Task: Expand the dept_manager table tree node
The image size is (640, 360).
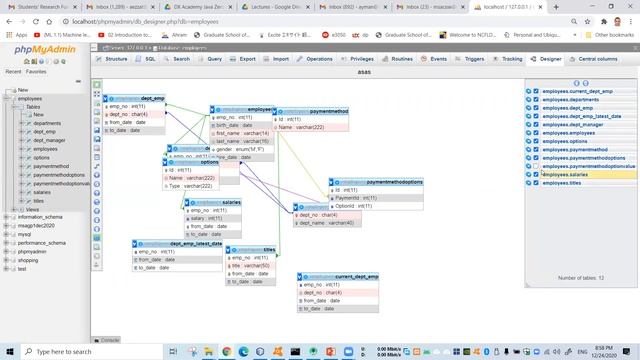Action: tap(22, 140)
